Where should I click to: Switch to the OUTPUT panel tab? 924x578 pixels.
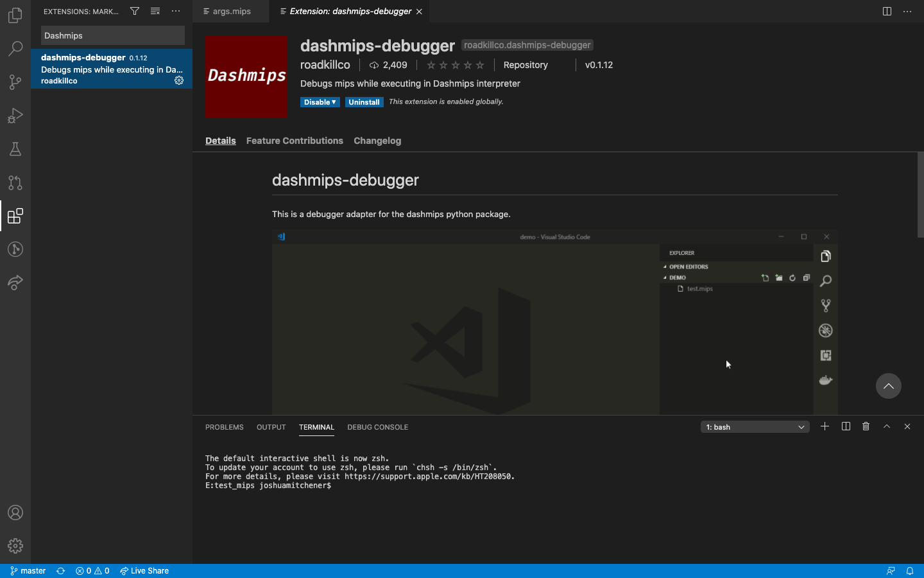[x=271, y=427]
